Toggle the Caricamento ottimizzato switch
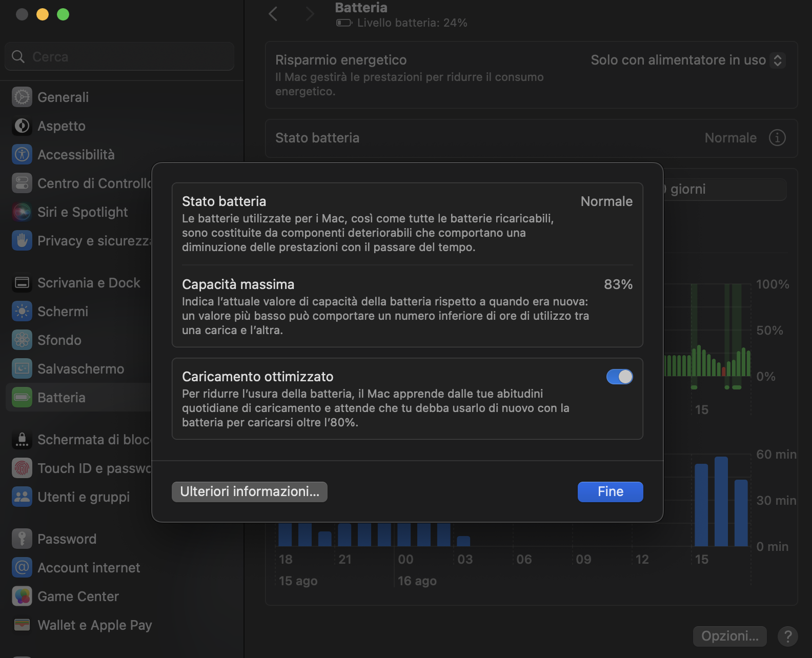Viewport: 812px width, 658px height. pos(619,377)
